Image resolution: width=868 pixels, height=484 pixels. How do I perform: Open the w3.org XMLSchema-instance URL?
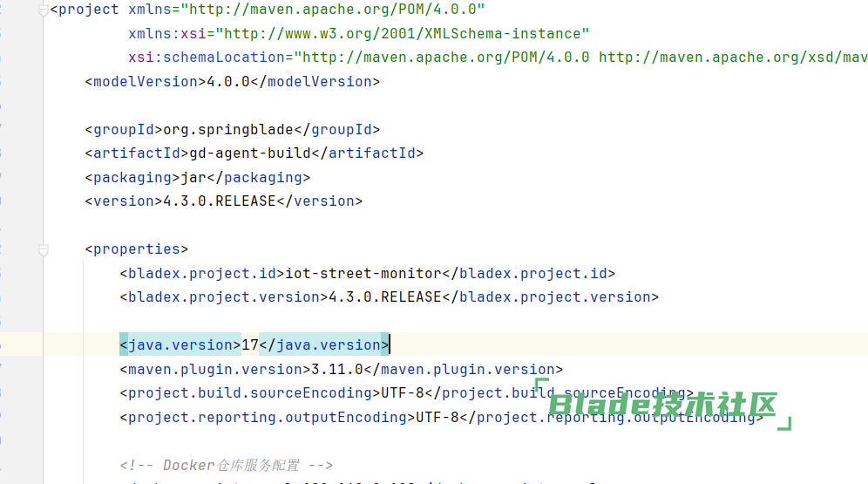tap(403, 34)
